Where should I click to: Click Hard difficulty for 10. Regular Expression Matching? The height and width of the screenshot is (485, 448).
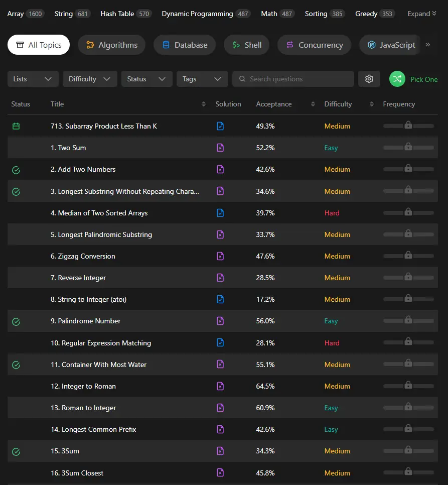click(x=332, y=343)
